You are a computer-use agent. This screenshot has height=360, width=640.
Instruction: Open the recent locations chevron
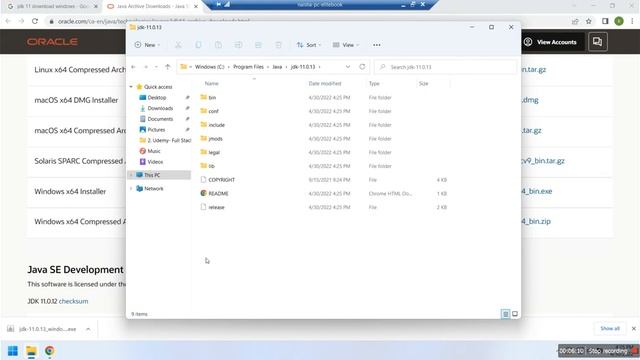coord(156,67)
